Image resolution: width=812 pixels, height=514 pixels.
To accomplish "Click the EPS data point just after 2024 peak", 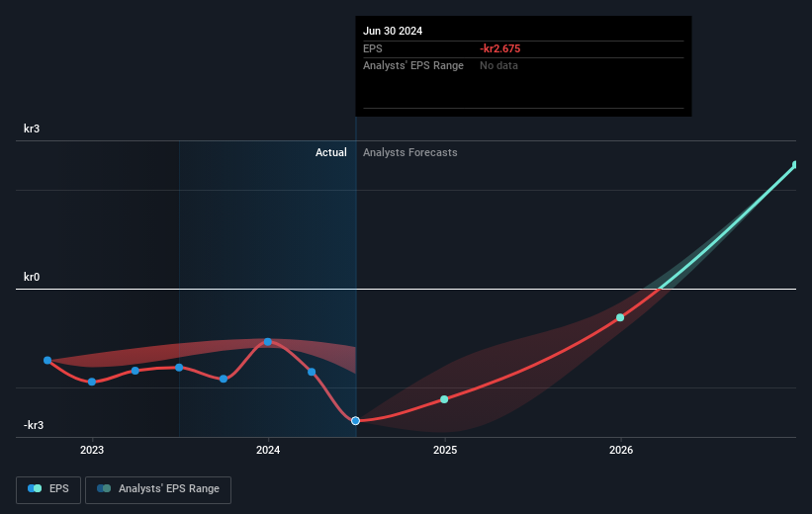I will pos(312,372).
